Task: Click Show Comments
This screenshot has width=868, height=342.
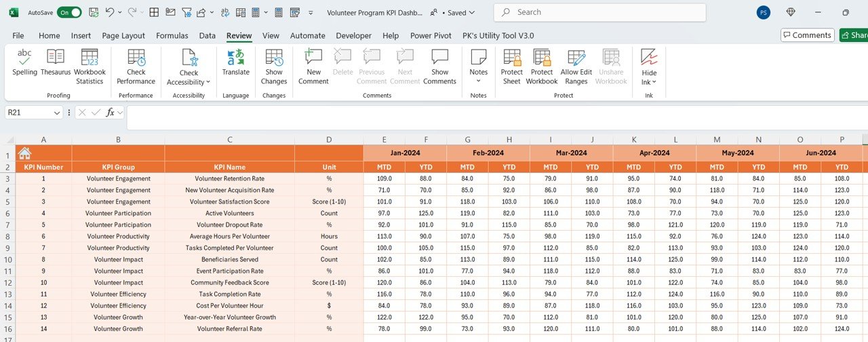Action: 439,66
